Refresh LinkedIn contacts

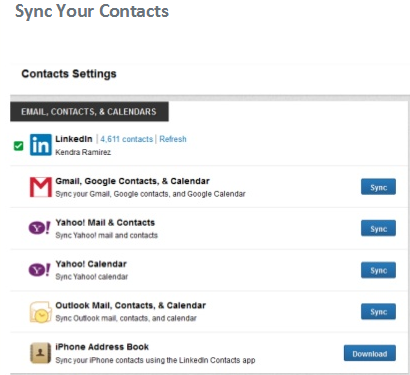tap(173, 139)
